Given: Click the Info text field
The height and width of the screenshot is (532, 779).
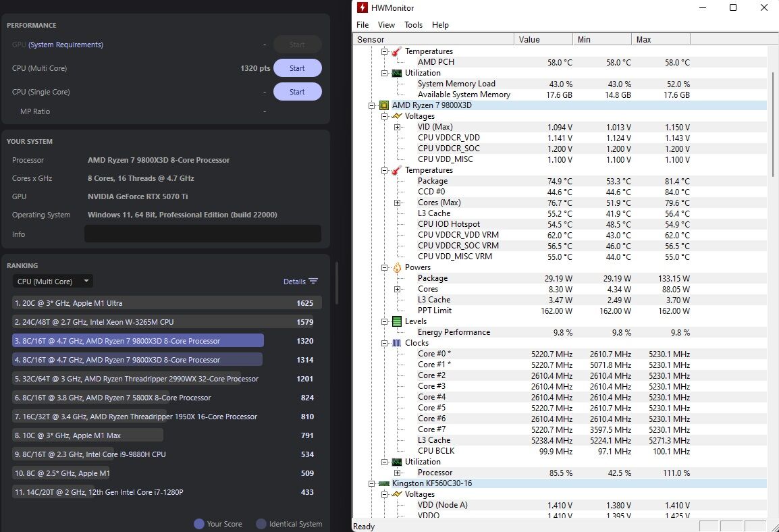Looking at the screenshot, I should 203,234.
